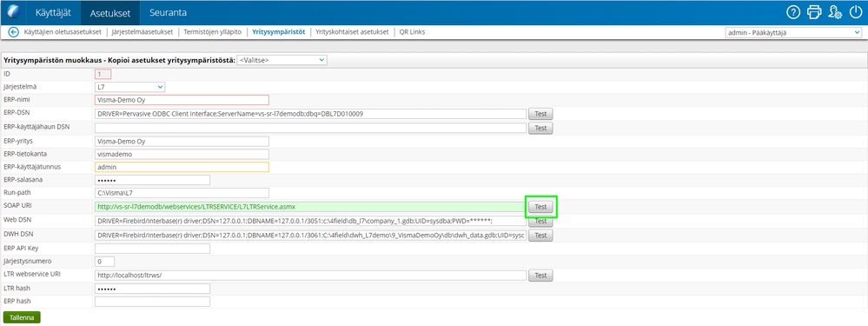
Task: Click the application logo globe
Action: (13, 12)
